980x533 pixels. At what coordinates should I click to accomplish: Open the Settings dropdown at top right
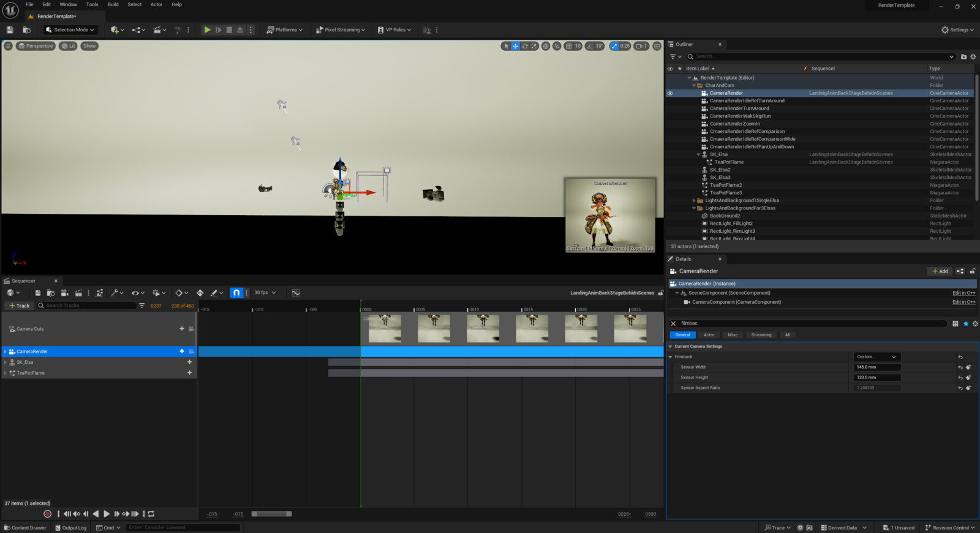[957, 29]
